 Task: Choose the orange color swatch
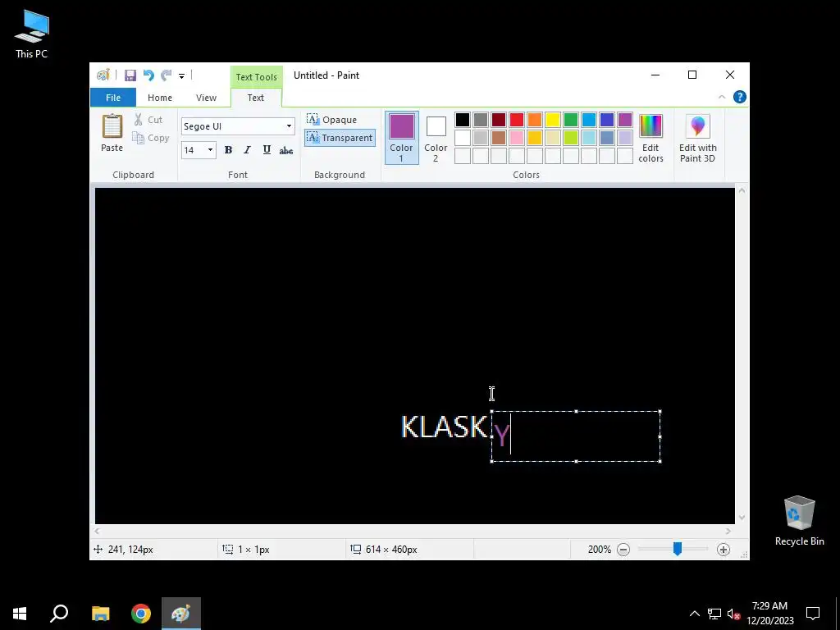pyautogui.click(x=535, y=120)
